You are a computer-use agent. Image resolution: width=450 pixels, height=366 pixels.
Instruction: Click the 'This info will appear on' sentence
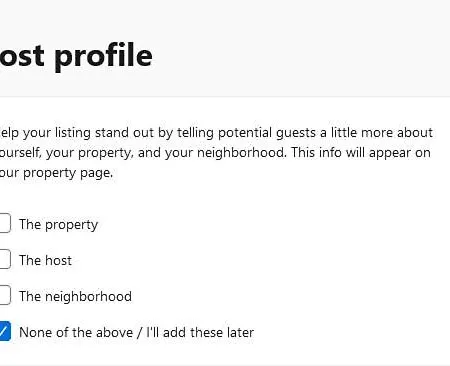tap(361, 153)
